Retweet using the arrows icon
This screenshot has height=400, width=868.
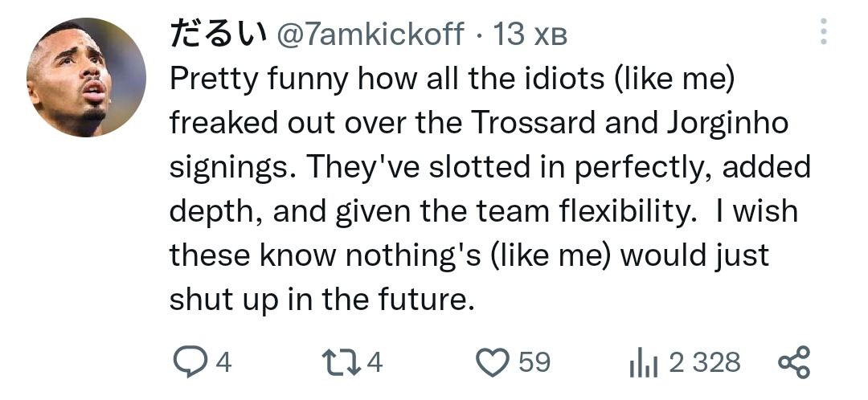[x=342, y=361]
